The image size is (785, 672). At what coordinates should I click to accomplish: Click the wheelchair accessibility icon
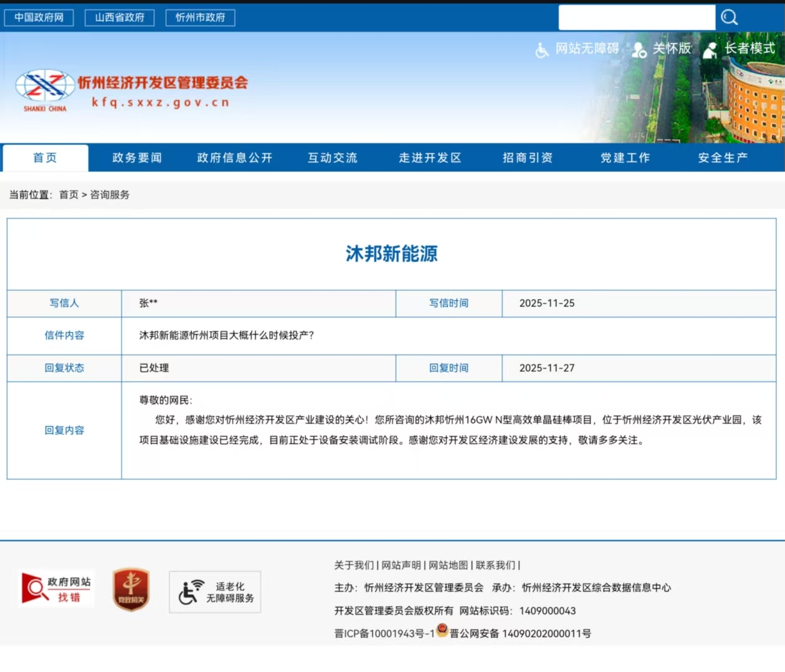point(542,50)
